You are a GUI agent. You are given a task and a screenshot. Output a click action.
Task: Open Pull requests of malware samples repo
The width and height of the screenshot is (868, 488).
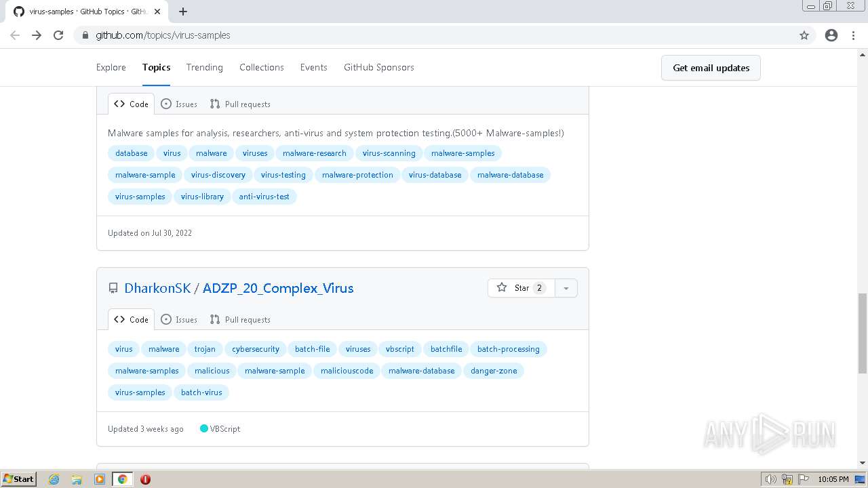pyautogui.click(x=240, y=104)
